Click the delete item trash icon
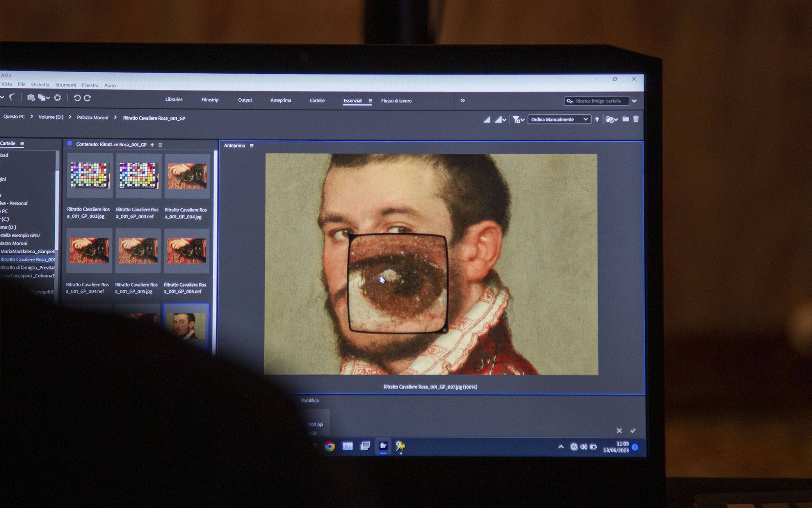812x508 pixels. (636, 119)
